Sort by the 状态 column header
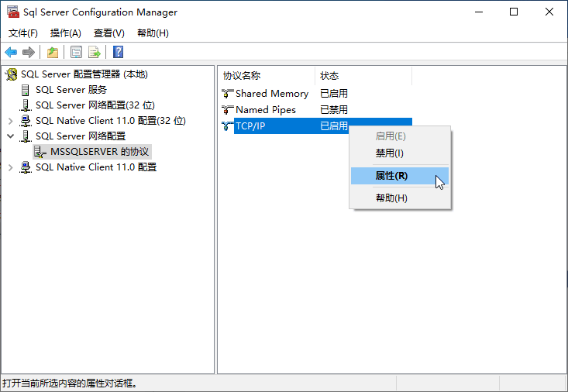This screenshot has height=392, width=568. click(363, 76)
